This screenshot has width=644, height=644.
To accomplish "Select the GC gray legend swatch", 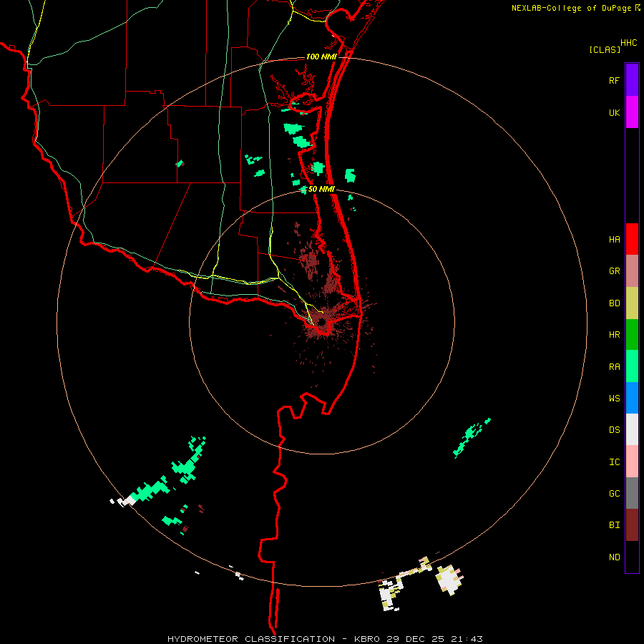I will [x=632, y=493].
